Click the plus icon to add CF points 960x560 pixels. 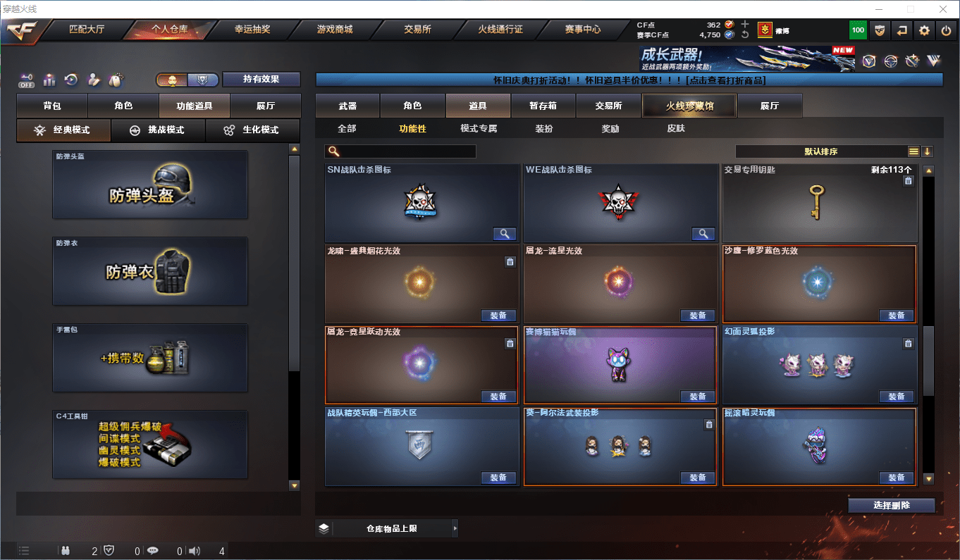click(x=745, y=24)
